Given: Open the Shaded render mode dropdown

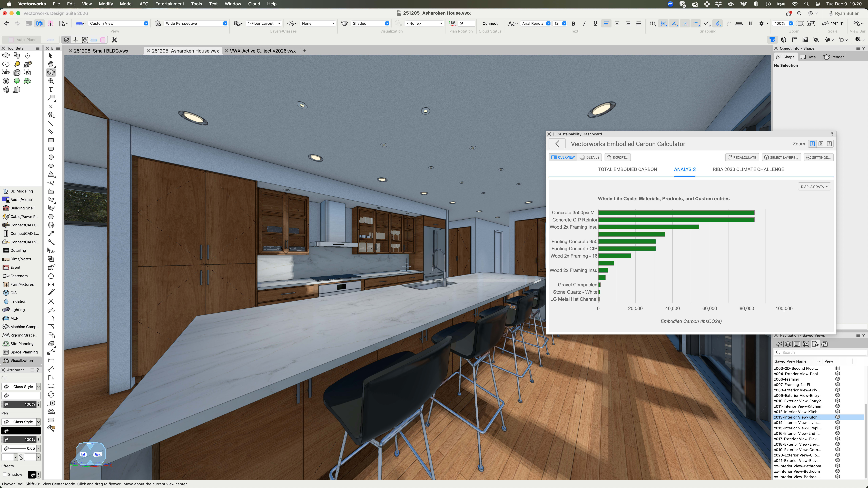Looking at the screenshot, I should [387, 23].
